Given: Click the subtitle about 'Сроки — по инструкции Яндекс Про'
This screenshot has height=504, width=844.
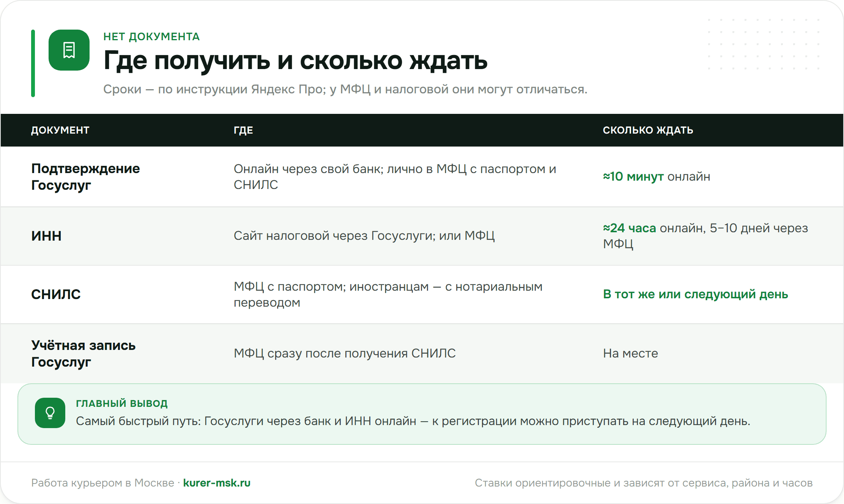Looking at the screenshot, I should [x=345, y=89].
